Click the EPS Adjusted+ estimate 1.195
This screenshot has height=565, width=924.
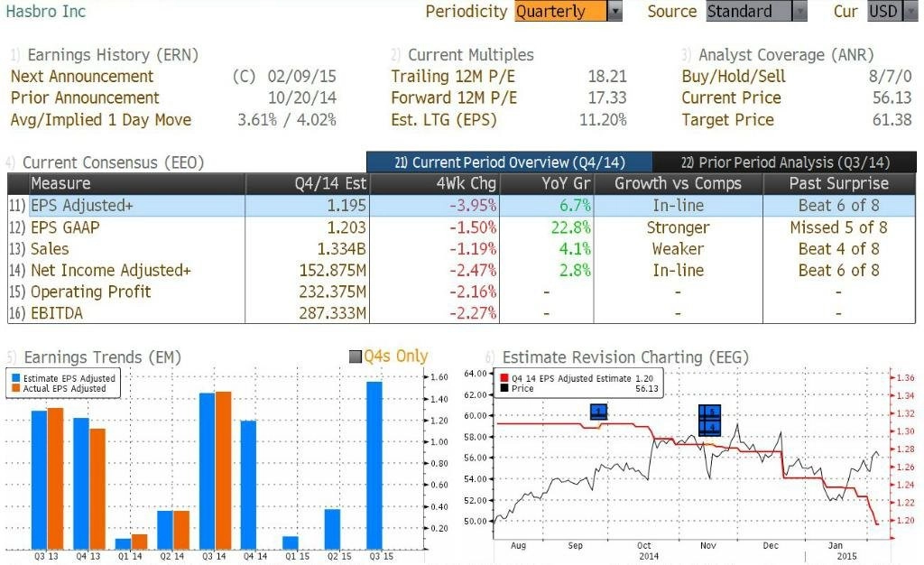click(346, 205)
